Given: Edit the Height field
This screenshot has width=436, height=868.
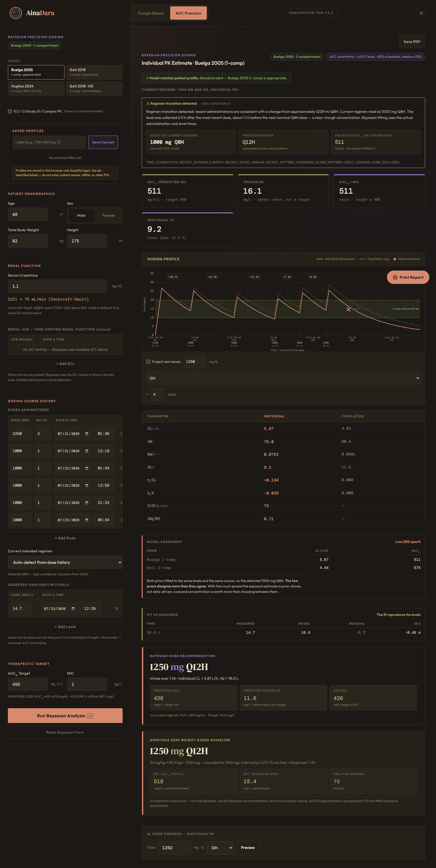Looking at the screenshot, I should tap(87, 241).
